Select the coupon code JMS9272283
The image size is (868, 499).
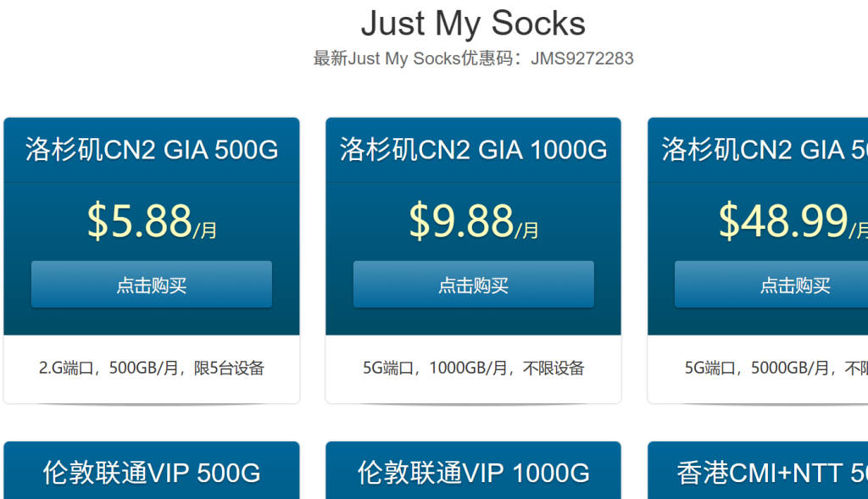pyautogui.click(x=581, y=58)
